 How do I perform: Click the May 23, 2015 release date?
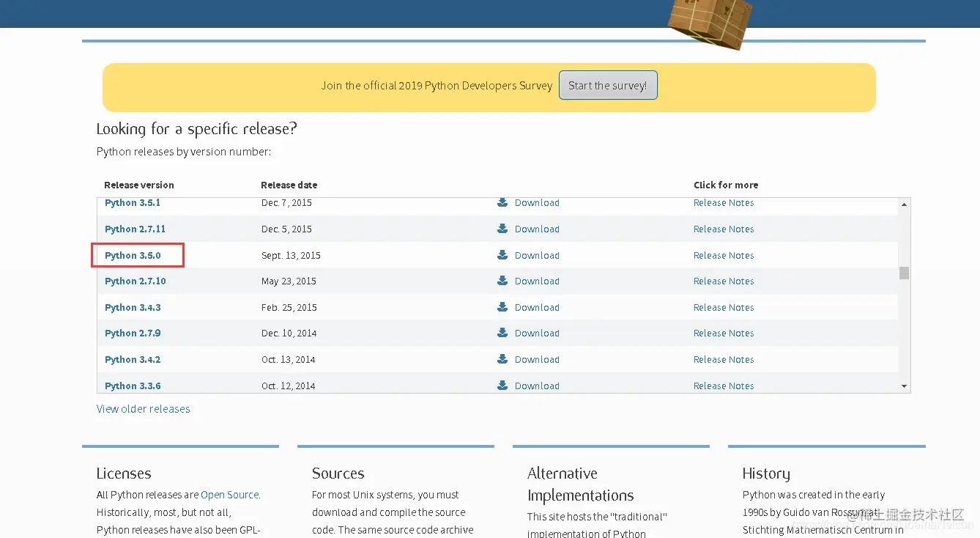point(289,281)
